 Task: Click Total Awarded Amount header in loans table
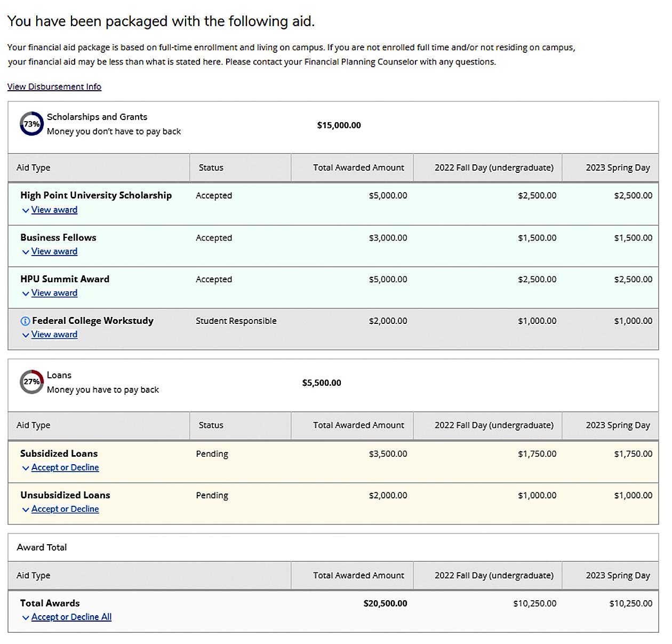358,425
